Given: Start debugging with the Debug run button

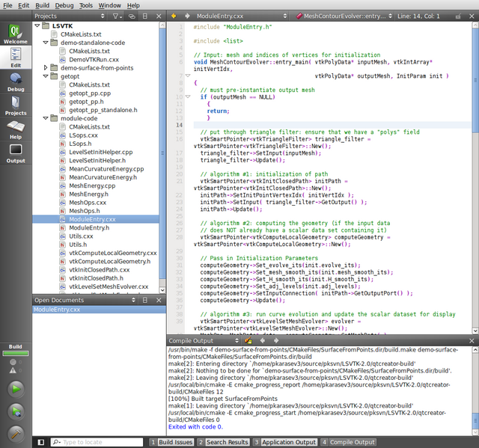Looking at the screenshot, I should tap(15, 411).
